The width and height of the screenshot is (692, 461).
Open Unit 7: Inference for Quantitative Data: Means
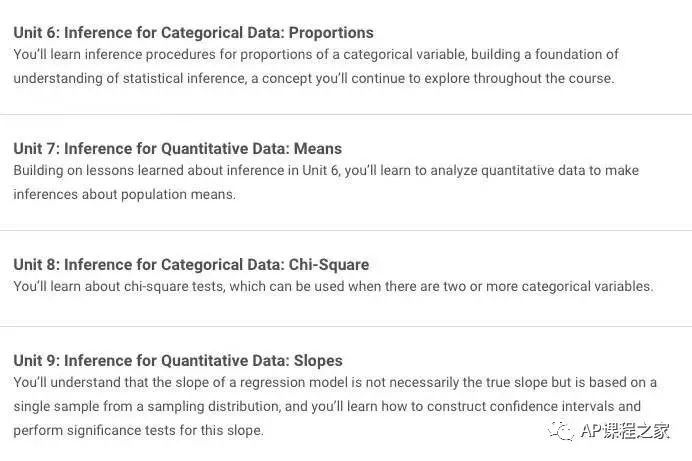(x=177, y=149)
